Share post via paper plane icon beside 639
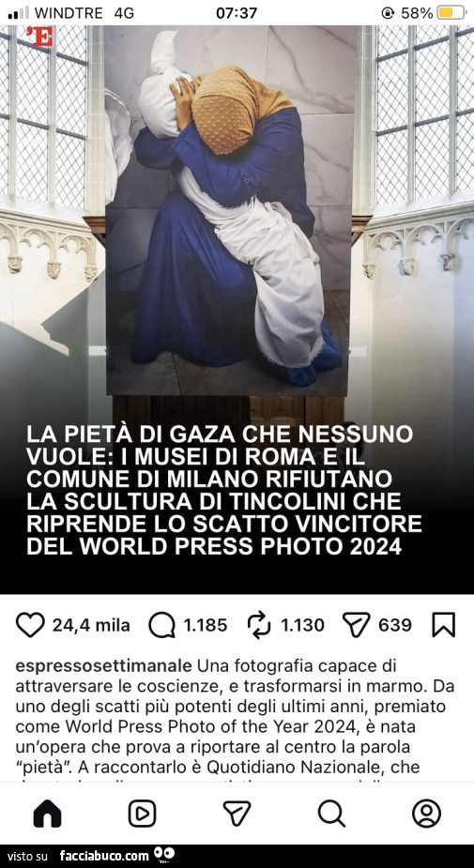474x868 pixels. (x=356, y=625)
